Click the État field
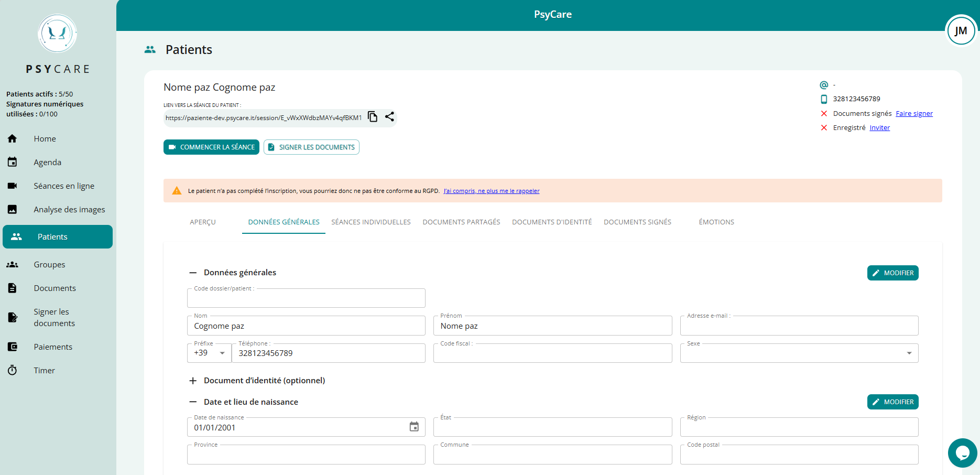 point(552,427)
